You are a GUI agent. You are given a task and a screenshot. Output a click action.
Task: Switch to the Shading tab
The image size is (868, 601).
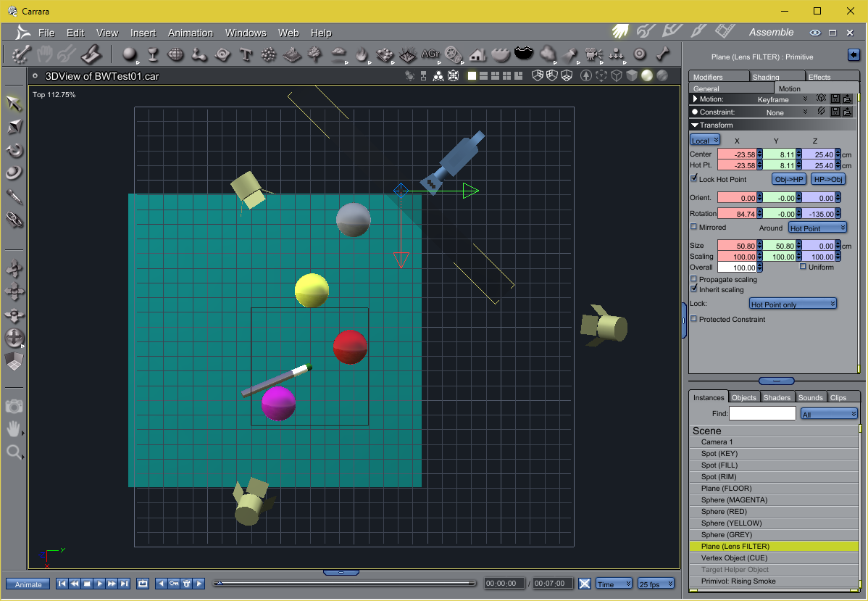(x=777, y=76)
